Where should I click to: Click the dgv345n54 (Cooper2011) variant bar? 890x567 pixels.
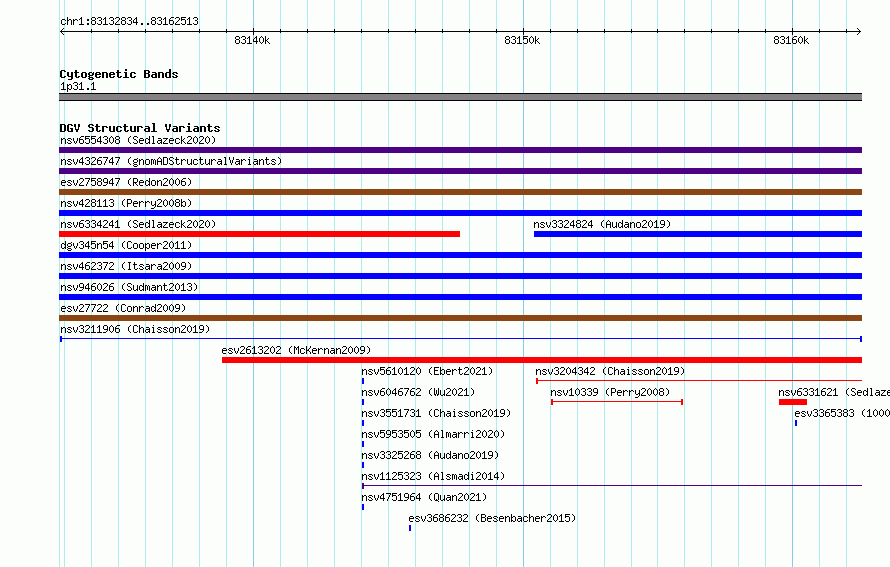click(x=460, y=255)
